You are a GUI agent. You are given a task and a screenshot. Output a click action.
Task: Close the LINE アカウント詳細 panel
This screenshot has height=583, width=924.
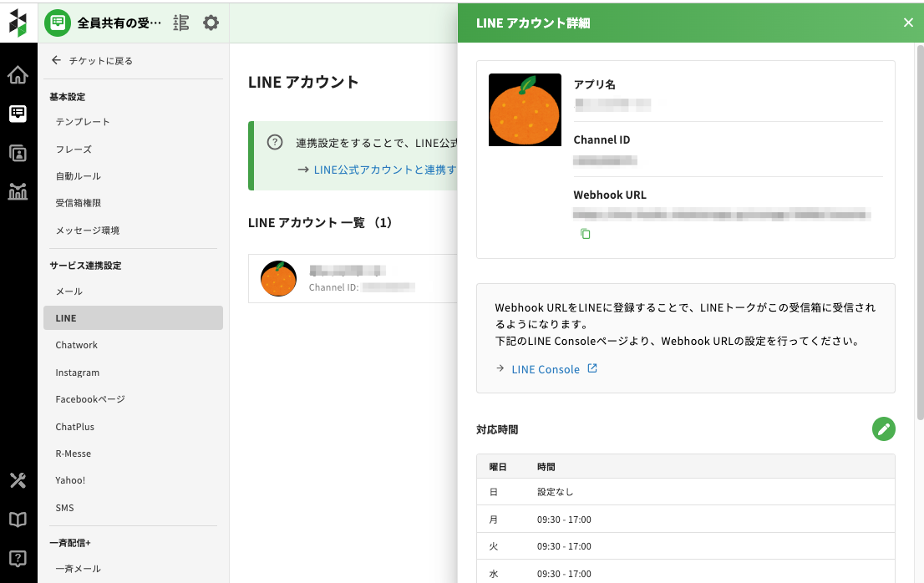908,23
